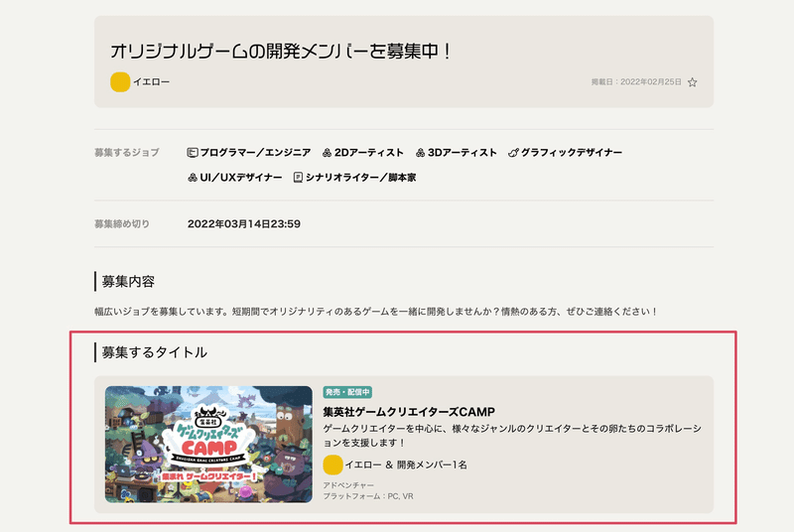This screenshot has height=532, width=794.
Task: Click the 3Dアーティスト job label
Action: coord(462,153)
